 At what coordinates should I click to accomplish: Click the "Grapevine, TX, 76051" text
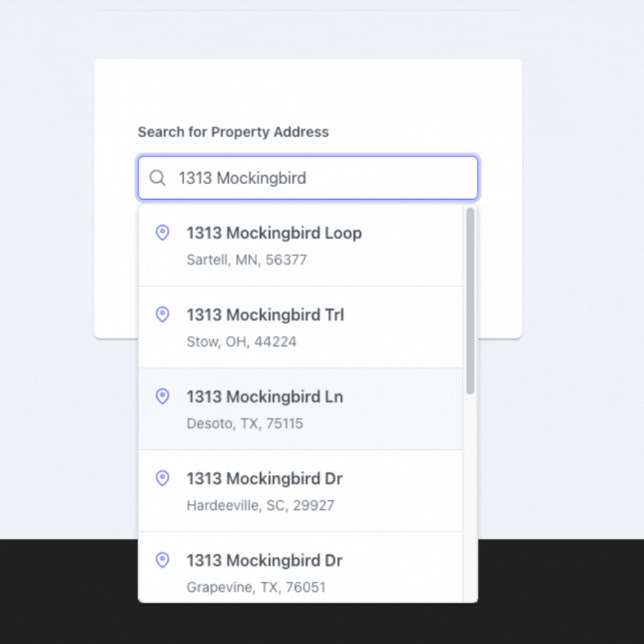pos(256,587)
